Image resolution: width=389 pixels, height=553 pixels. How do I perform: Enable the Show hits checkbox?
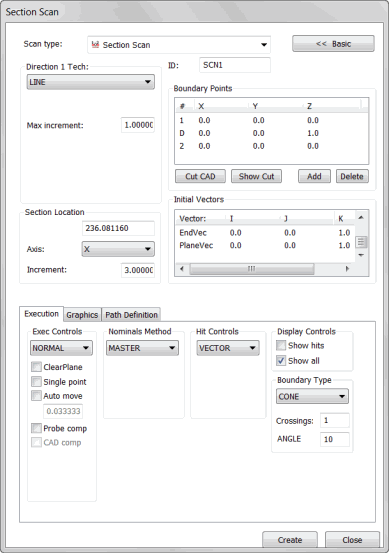(x=281, y=345)
